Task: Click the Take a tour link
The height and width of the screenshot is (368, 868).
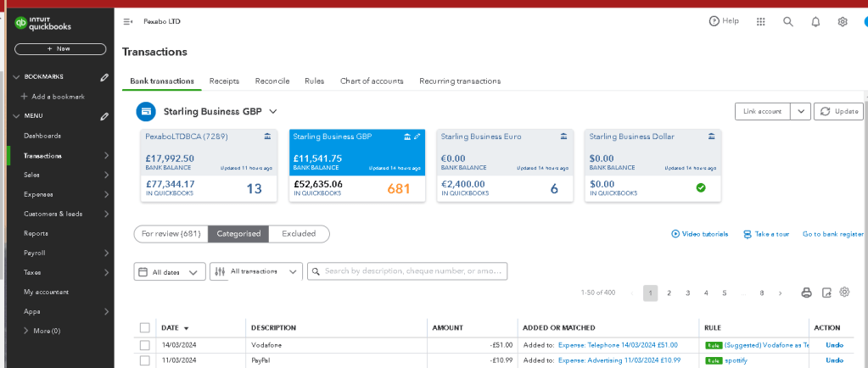Action: click(766, 234)
